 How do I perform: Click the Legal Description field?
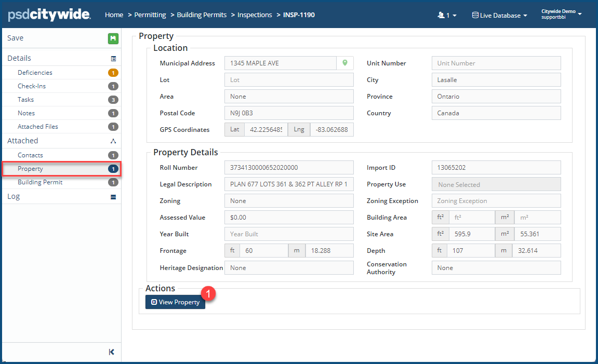click(289, 184)
